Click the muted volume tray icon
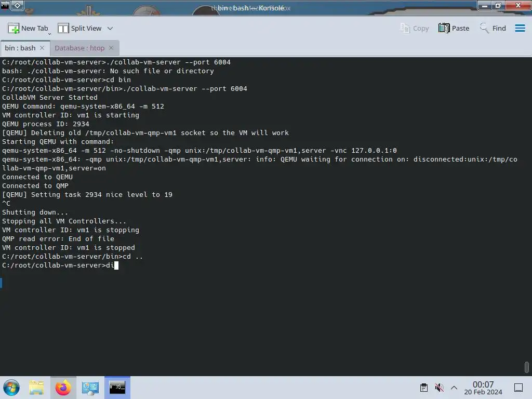 [439, 388]
